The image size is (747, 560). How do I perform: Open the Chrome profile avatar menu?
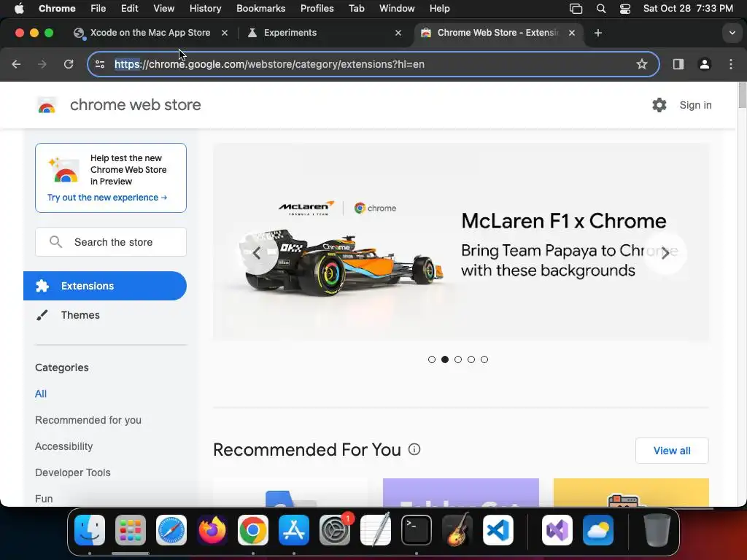point(705,64)
